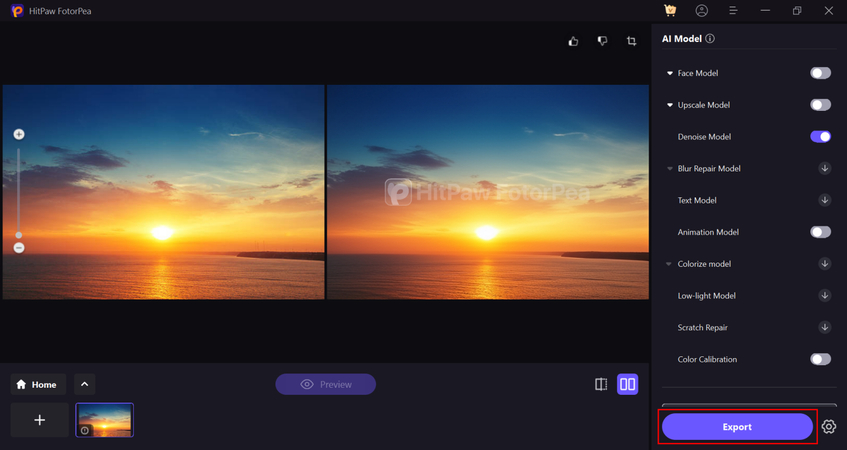Download the Blur Repair Model
This screenshot has width=847, height=450.
click(824, 168)
